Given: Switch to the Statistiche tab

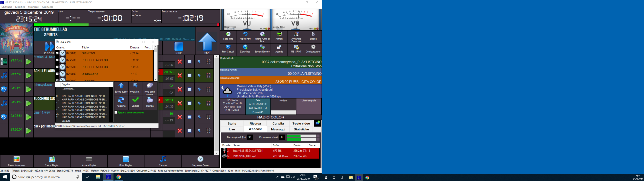Looking at the screenshot, I should 301,129.
